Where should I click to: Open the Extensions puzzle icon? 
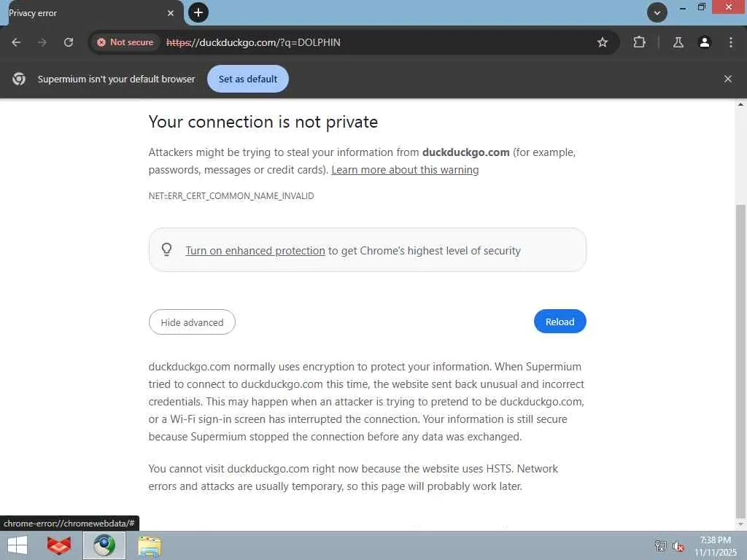(x=640, y=42)
